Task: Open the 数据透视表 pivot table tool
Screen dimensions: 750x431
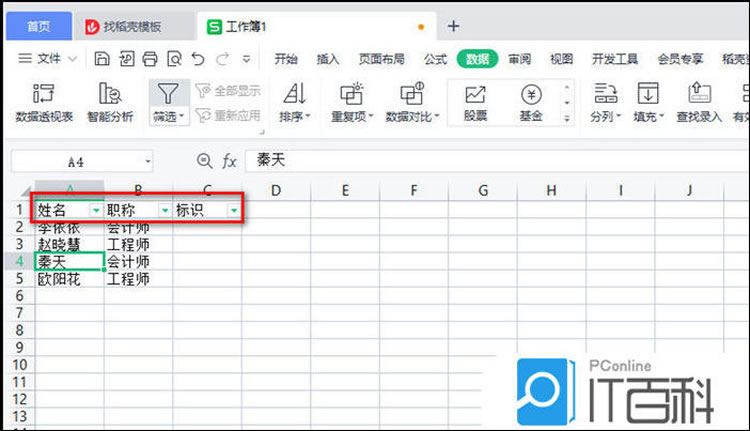Action: (x=44, y=102)
